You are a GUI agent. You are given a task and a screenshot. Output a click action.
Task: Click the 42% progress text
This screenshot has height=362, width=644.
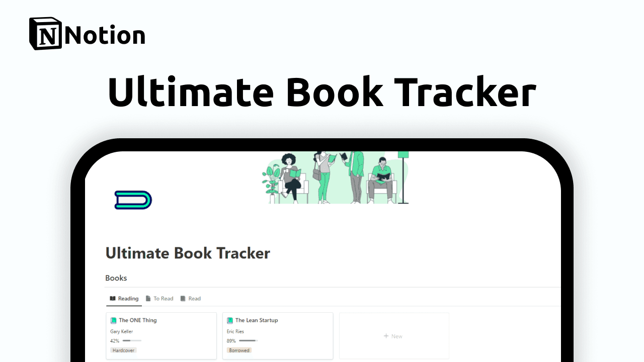coord(115,341)
